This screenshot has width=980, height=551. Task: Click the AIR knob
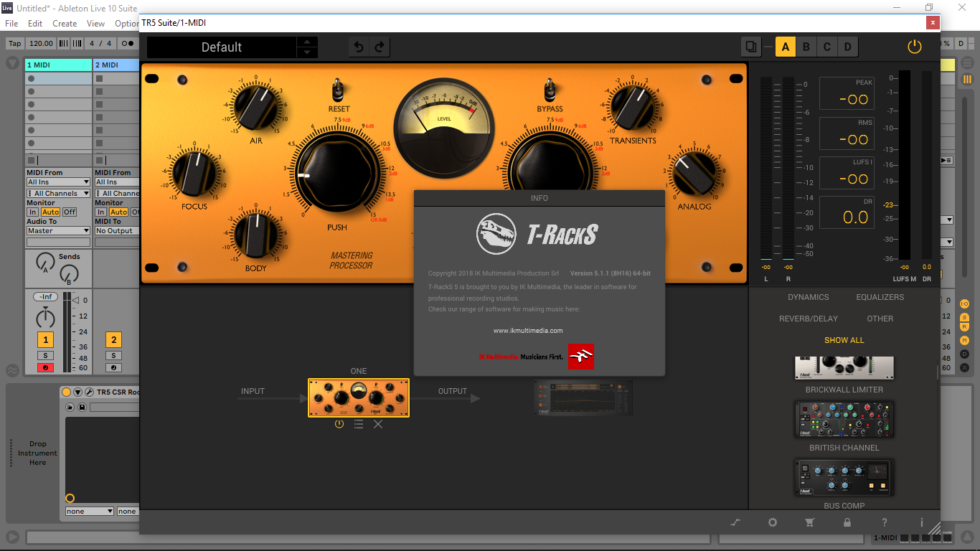256,105
